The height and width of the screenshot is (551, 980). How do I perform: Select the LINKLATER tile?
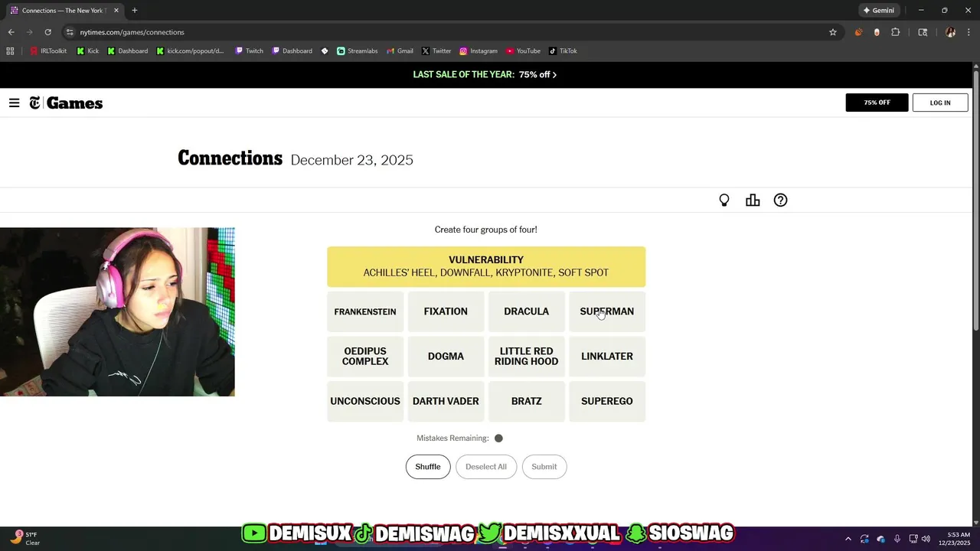[x=607, y=357]
